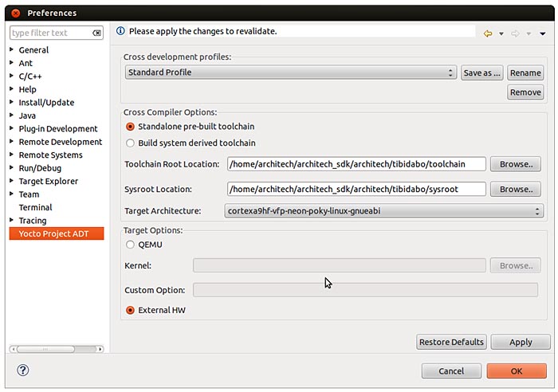
Task: Expand the Run/Debug tree node
Action: [12, 167]
